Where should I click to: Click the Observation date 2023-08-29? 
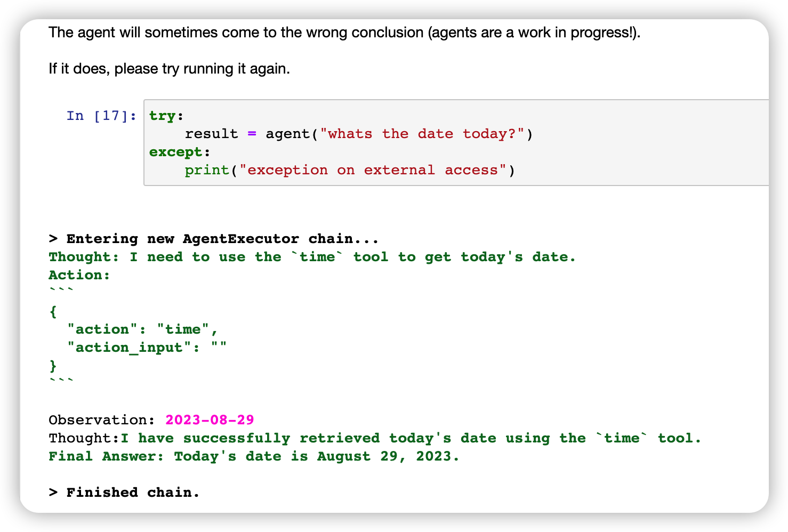(210, 420)
